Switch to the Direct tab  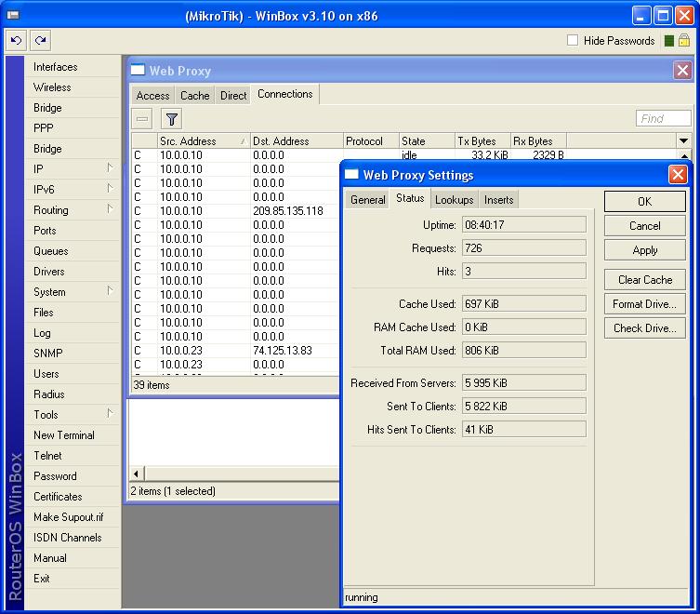click(233, 96)
